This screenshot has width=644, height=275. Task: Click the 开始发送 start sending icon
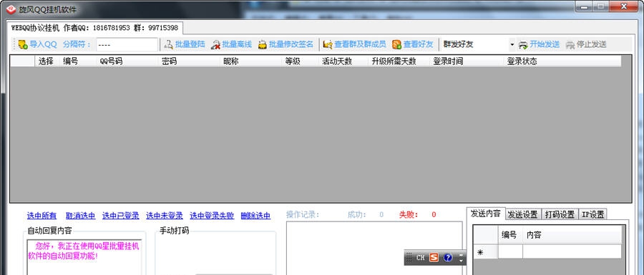pos(523,45)
